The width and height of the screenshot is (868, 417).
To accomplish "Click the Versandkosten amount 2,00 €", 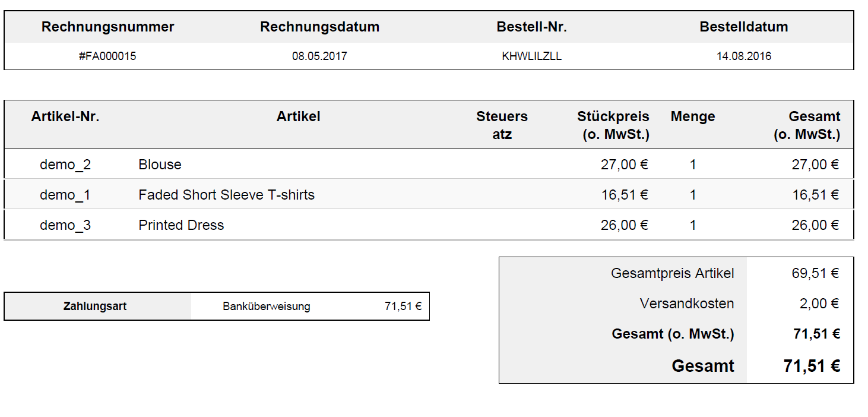I will [819, 304].
